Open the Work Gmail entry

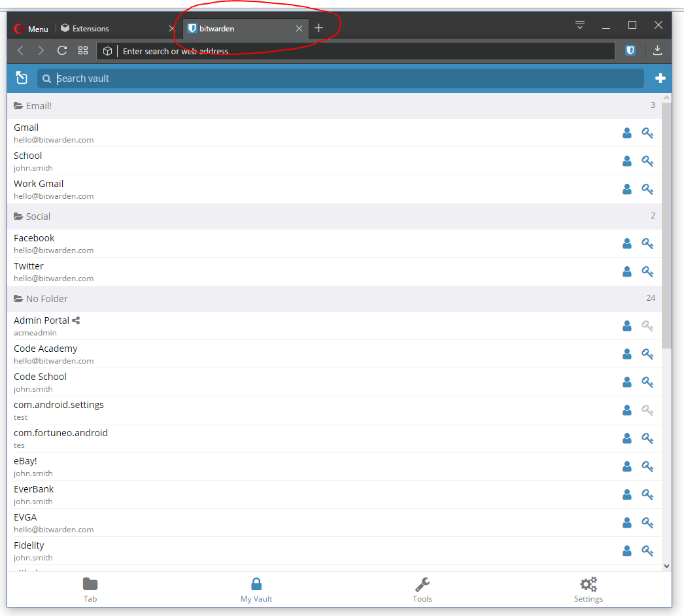(x=314, y=190)
